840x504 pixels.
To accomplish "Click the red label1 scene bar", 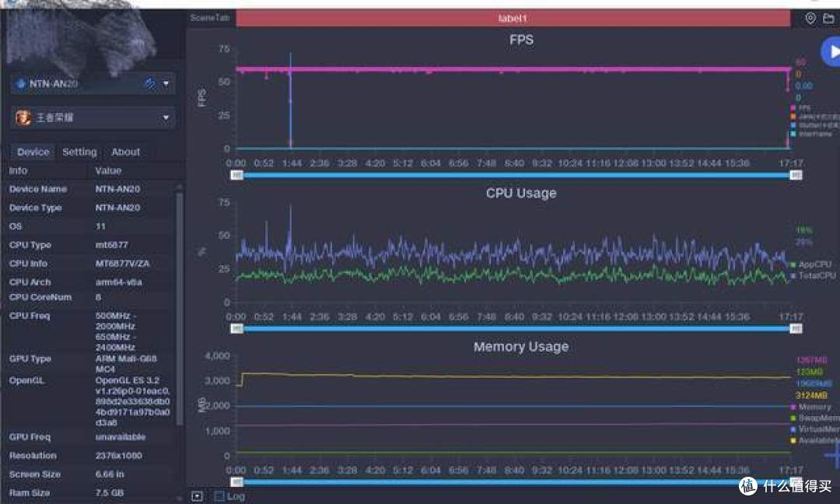I will (x=513, y=18).
